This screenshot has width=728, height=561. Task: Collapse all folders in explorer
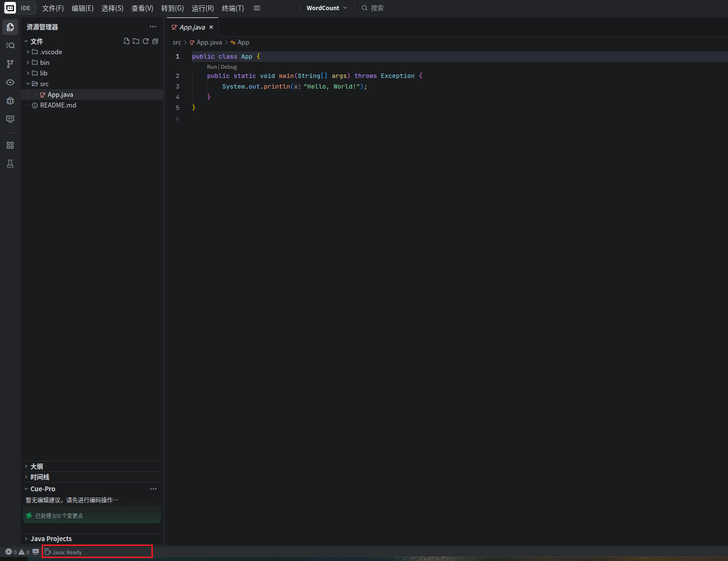click(155, 41)
